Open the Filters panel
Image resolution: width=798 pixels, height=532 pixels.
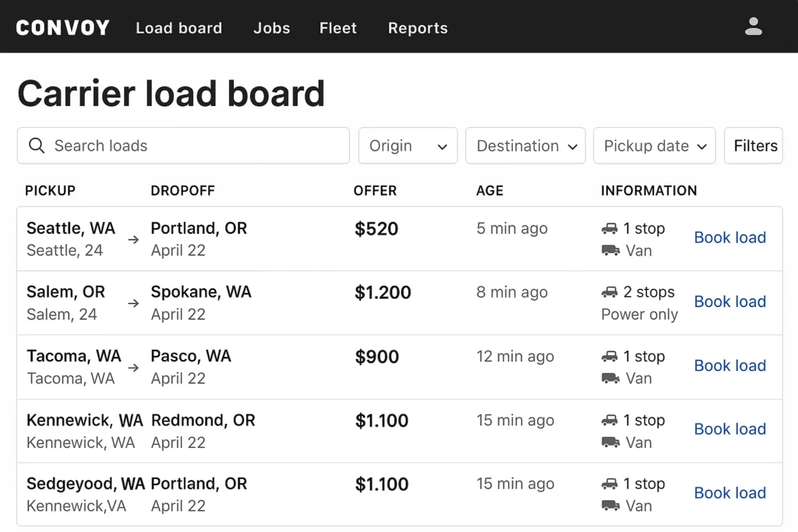click(x=754, y=146)
